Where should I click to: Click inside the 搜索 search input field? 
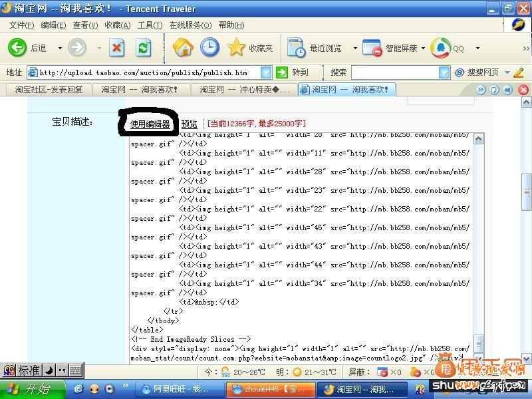392,72
